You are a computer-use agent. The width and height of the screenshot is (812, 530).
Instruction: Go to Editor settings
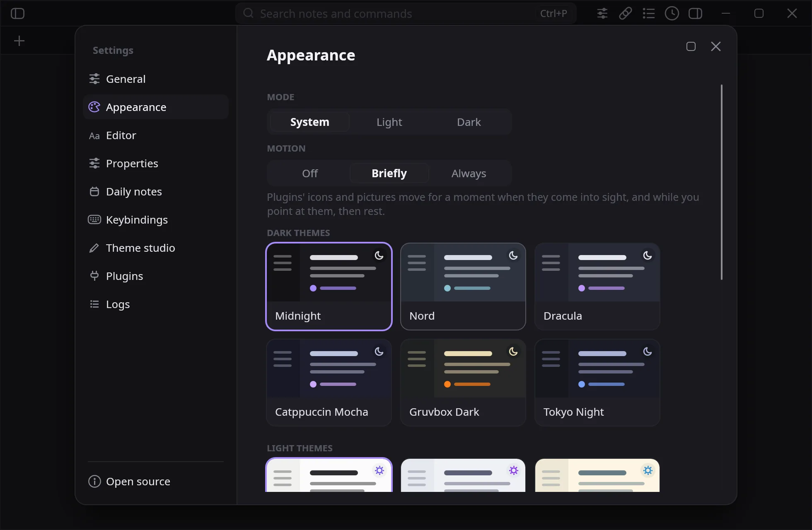coord(156,135)
